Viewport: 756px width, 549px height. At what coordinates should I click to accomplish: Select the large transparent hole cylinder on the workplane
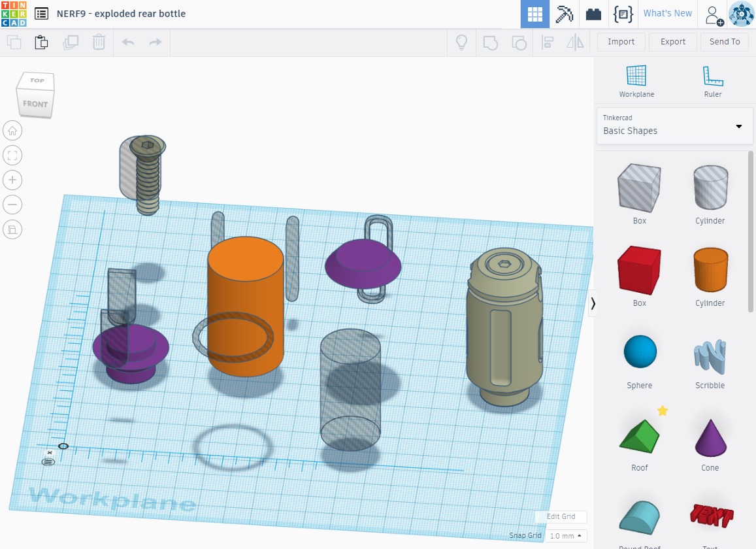click(x=350, y=390)
